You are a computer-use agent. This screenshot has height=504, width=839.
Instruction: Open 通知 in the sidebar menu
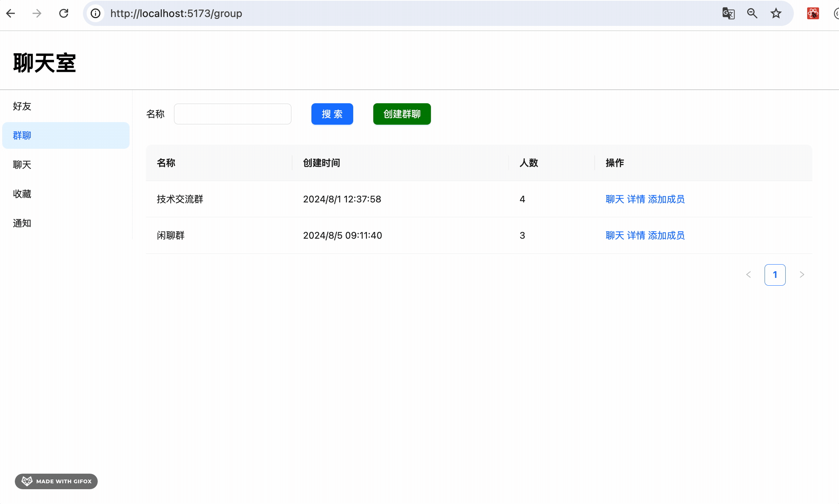[x=22, y=223]
